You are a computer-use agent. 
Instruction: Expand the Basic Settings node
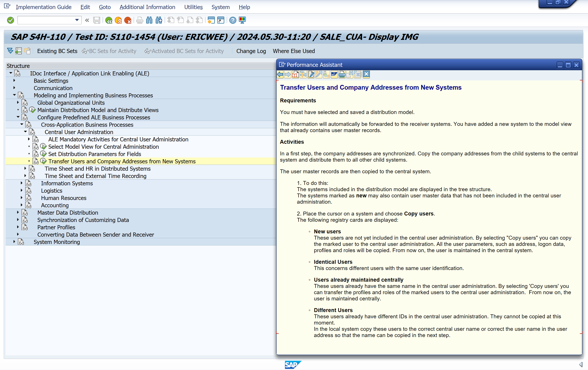pos(14,80)
